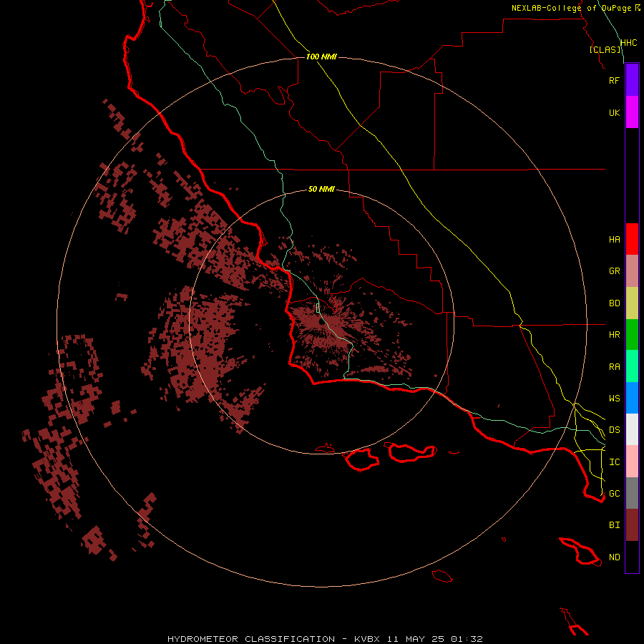Click the 100 NMI range ring label

coord(321,57)
